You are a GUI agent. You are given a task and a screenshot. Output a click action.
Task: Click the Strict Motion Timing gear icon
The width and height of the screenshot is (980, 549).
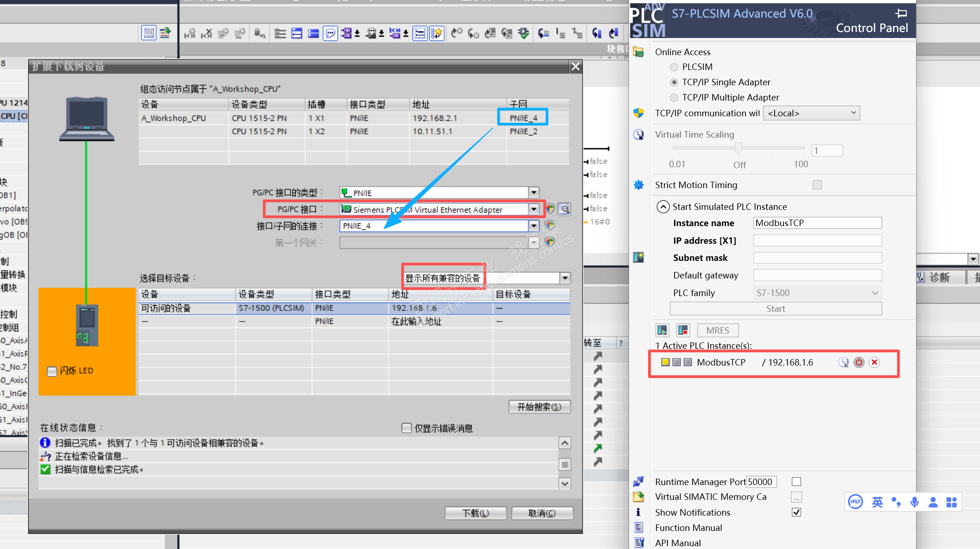[638, 185]
